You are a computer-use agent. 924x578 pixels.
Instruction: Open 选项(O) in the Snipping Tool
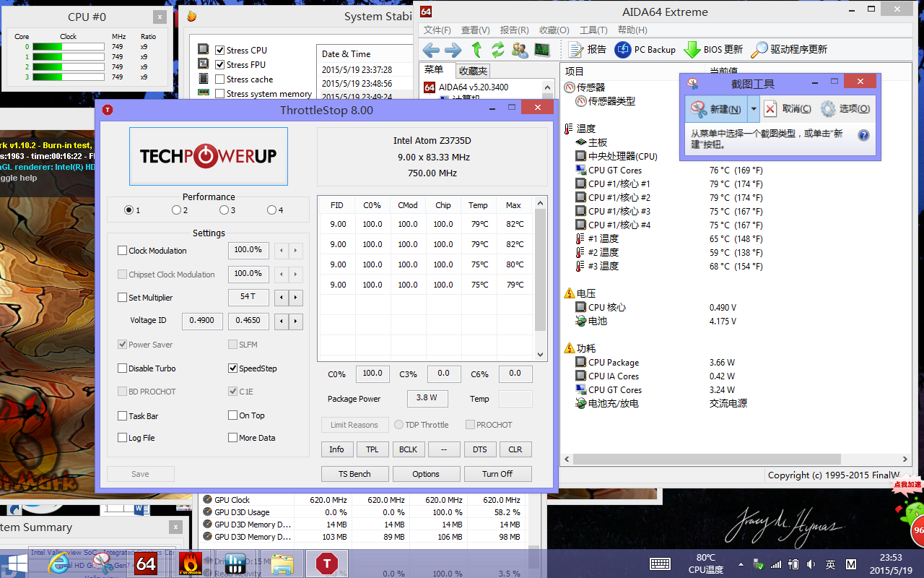click(845, 109)
